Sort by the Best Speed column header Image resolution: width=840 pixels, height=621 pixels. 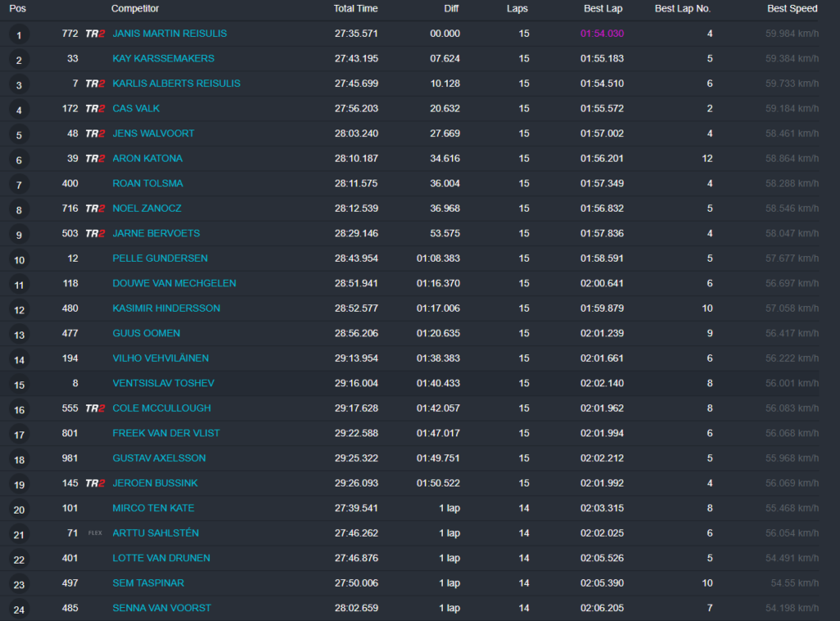pos(792,9)
